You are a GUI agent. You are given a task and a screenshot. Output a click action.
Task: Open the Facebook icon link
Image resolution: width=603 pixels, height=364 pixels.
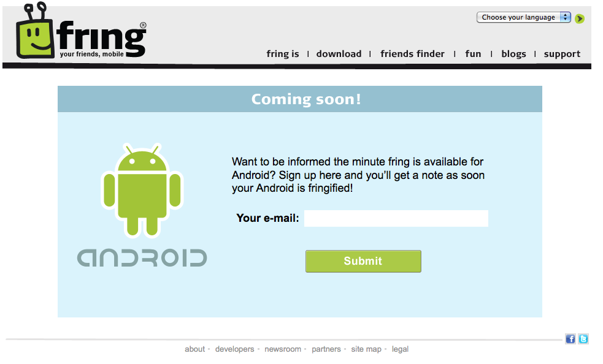570,339
